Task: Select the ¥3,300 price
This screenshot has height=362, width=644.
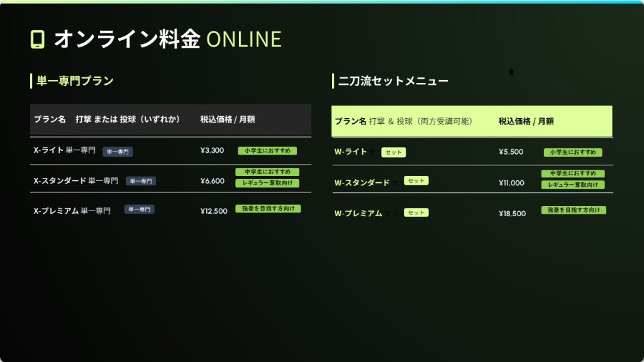Action: coord(212,151)
